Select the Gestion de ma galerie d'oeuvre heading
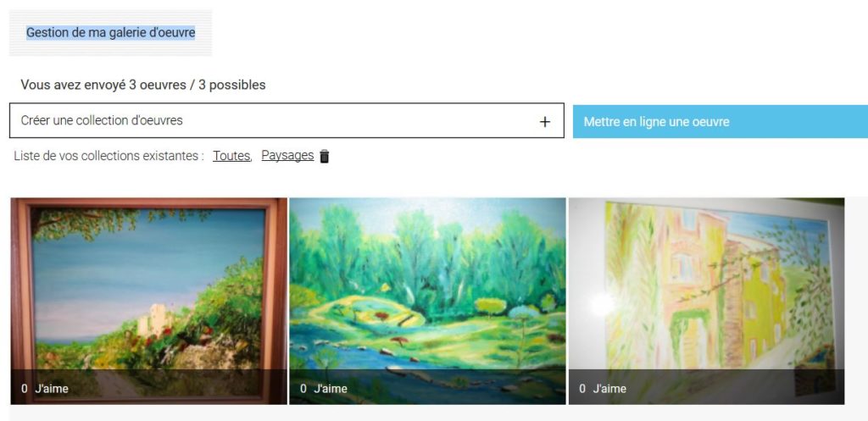Screen dimensions: 868x421 tap(111, 33)
